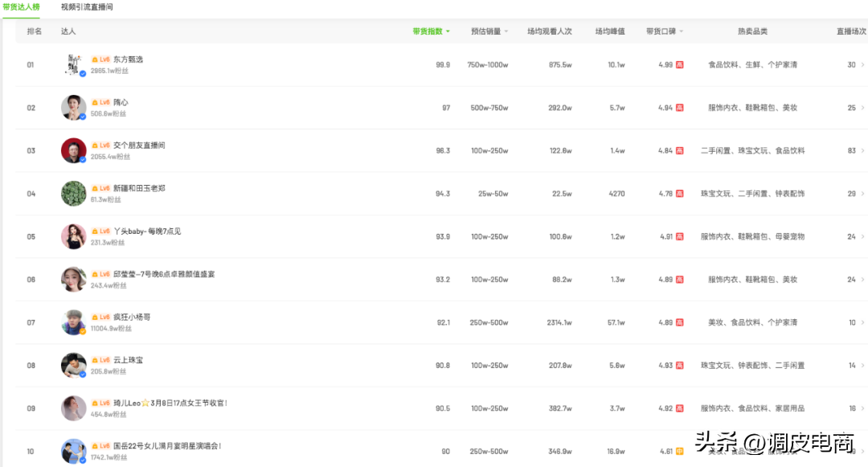Click the Lv6 level icon next to 云上珠宝

pyautogui.click(x=100, y=360)
